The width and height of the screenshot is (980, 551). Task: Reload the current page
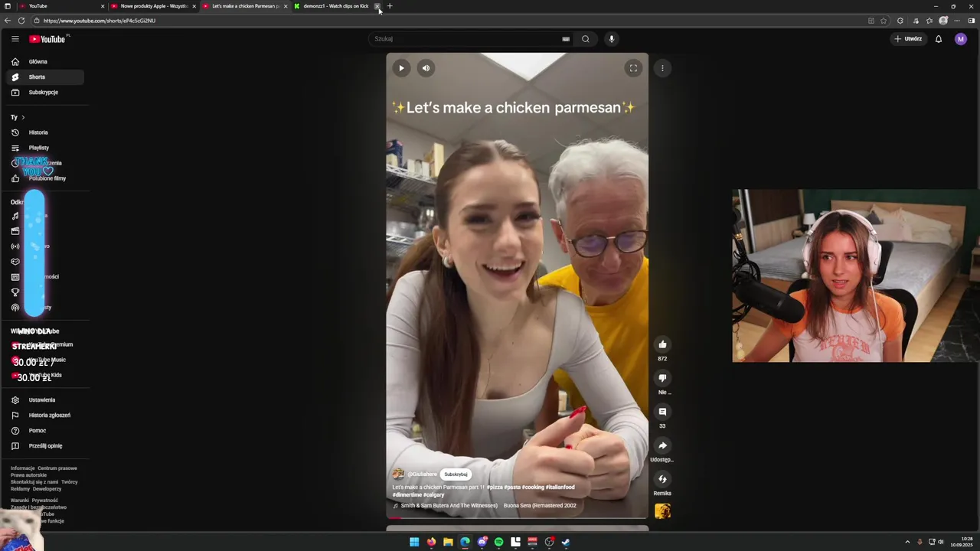[x=21, y=21]
